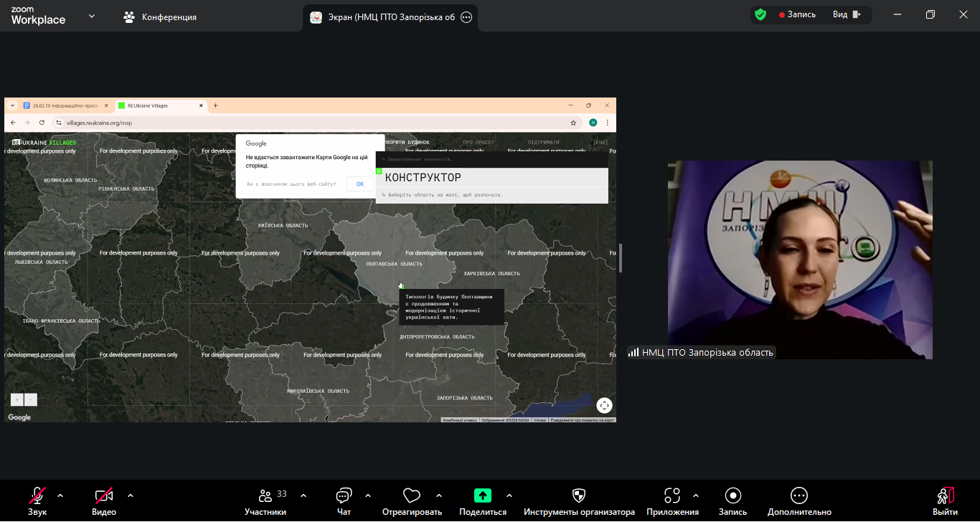Zoom out the map with minus button
Viewport: 980px width, 522px height.
[x=30, y=400]
